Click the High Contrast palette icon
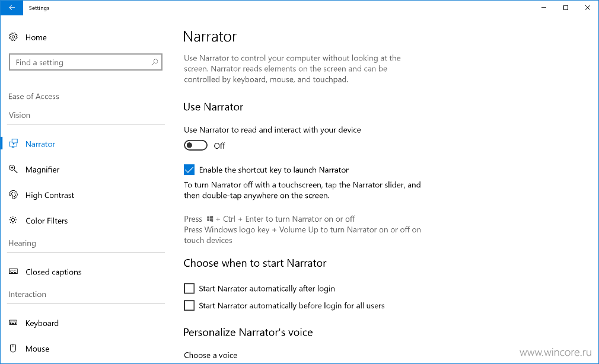The height and width of the screenshot is (364, 599). 14,195
